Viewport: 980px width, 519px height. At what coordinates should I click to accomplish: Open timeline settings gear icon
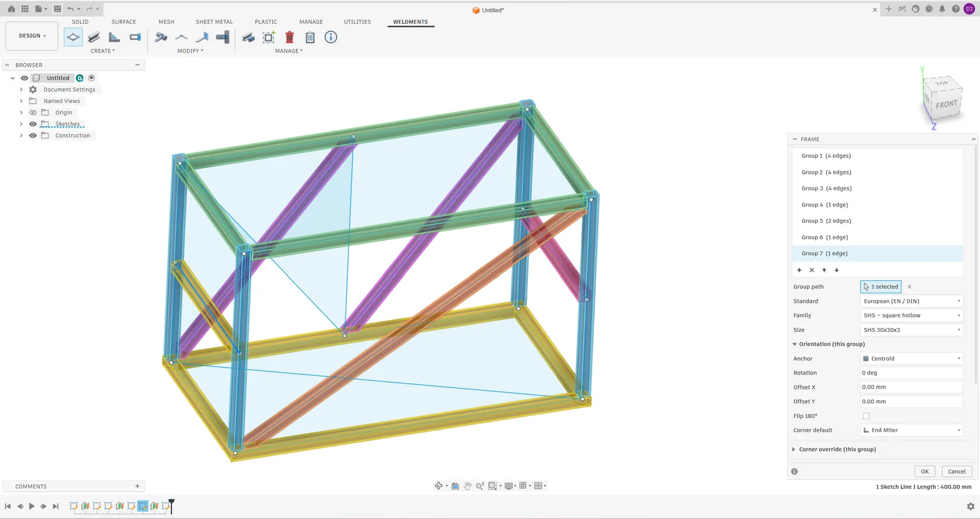point(971,506)
